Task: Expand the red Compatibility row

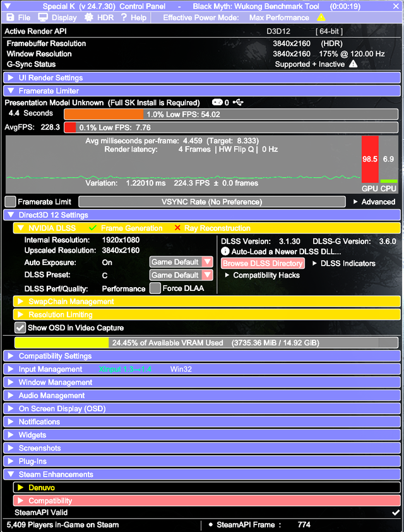Action: 207,500
